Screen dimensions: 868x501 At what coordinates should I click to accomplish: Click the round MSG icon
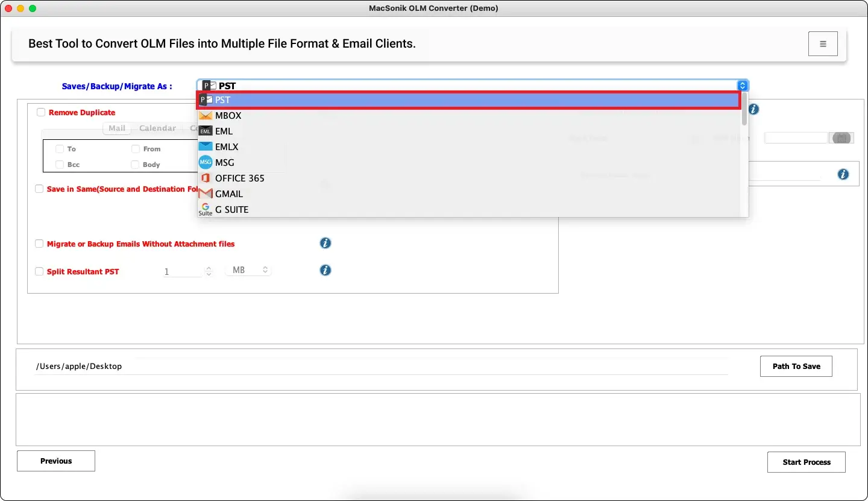206,162
